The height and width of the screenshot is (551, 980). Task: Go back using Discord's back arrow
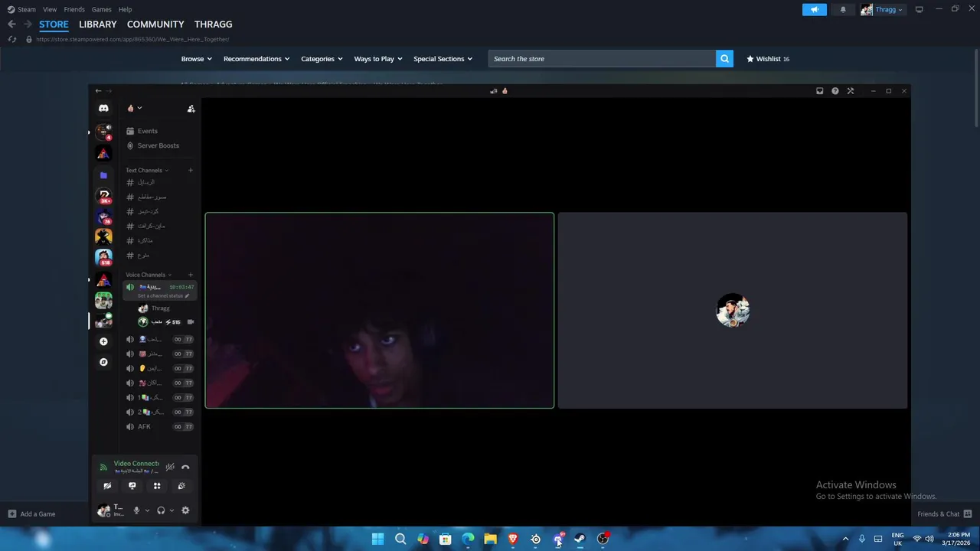click(98, 91)
